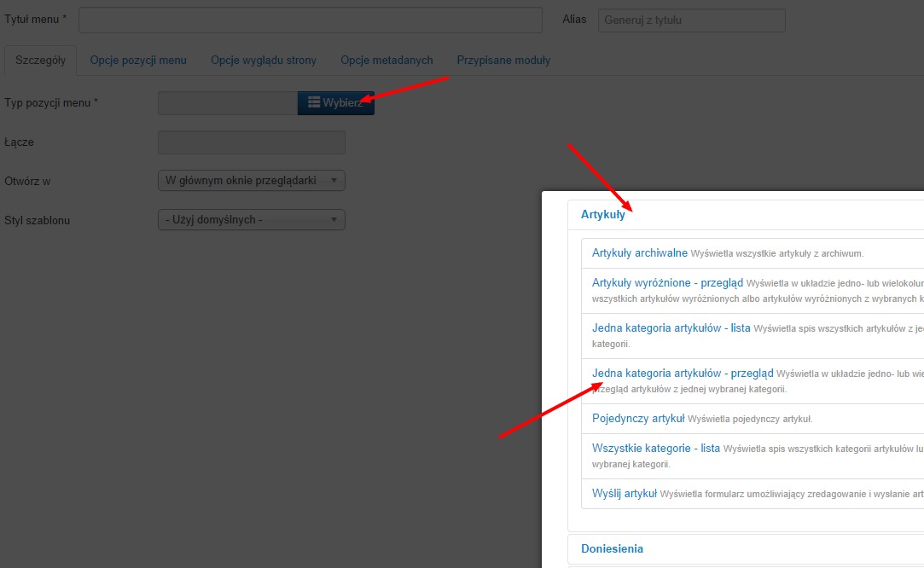
Task: Select Wyślij artykuł menu type
Action: pos(625,494)
